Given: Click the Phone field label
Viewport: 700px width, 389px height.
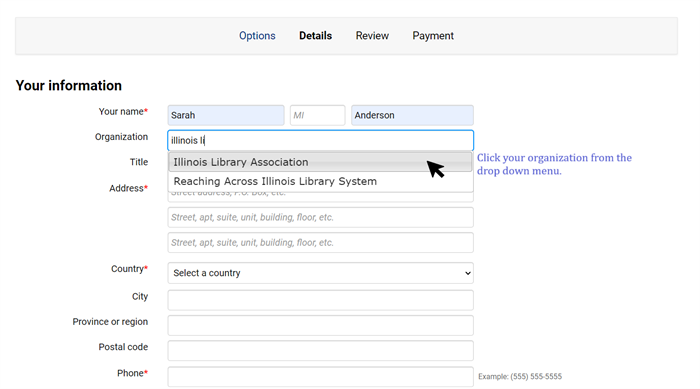Looking at the screenshot, I should [x=133, y=373].
